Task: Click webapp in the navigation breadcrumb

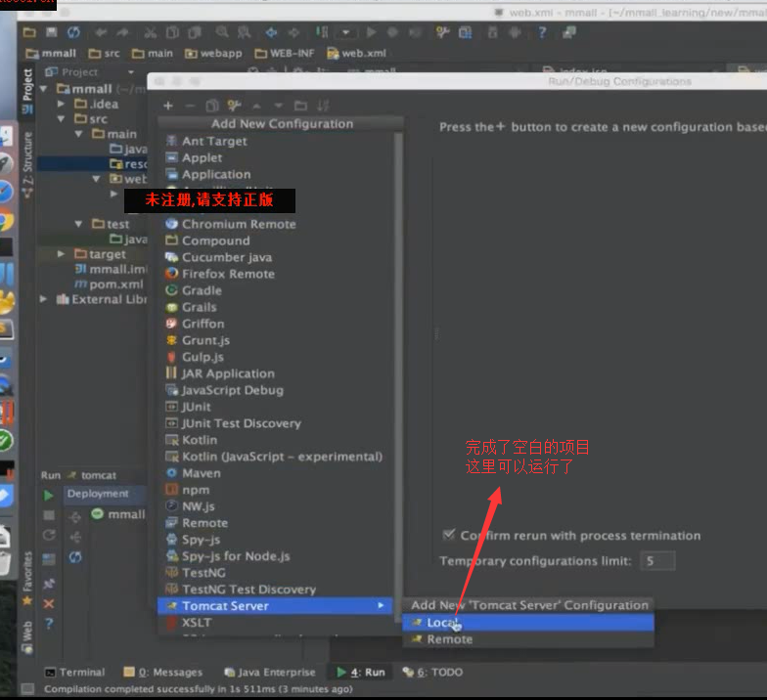Action: pyautogui.click(x=213, y=53)
